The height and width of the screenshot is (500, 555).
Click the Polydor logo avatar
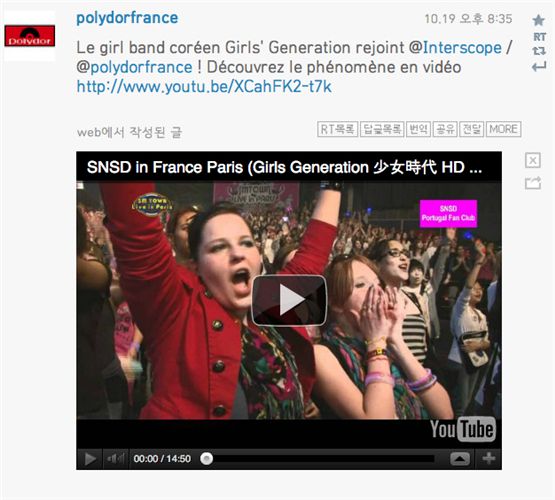pyautogui.click(x=30, y=36)
